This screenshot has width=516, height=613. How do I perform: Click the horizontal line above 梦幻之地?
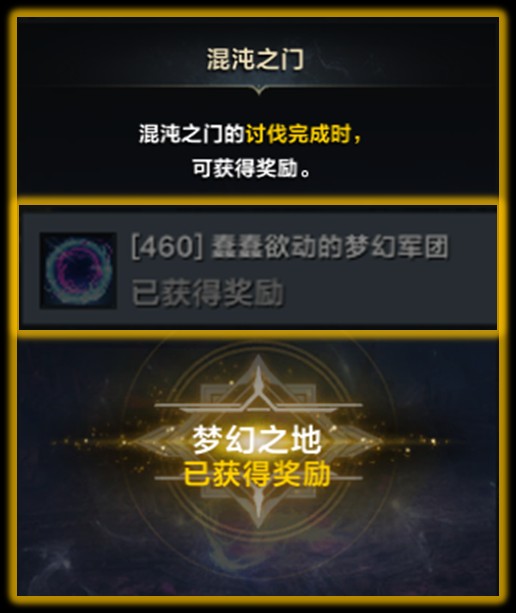(x=258, y=405)
